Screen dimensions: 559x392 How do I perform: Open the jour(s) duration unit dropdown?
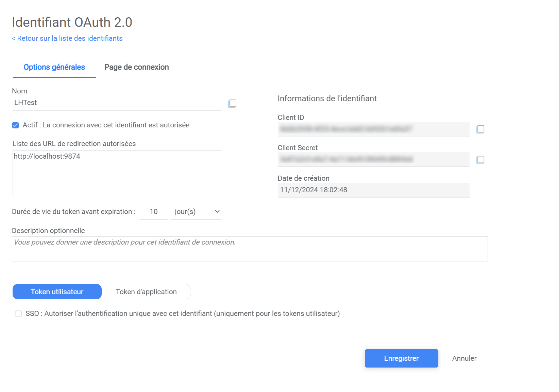[196, 212]
